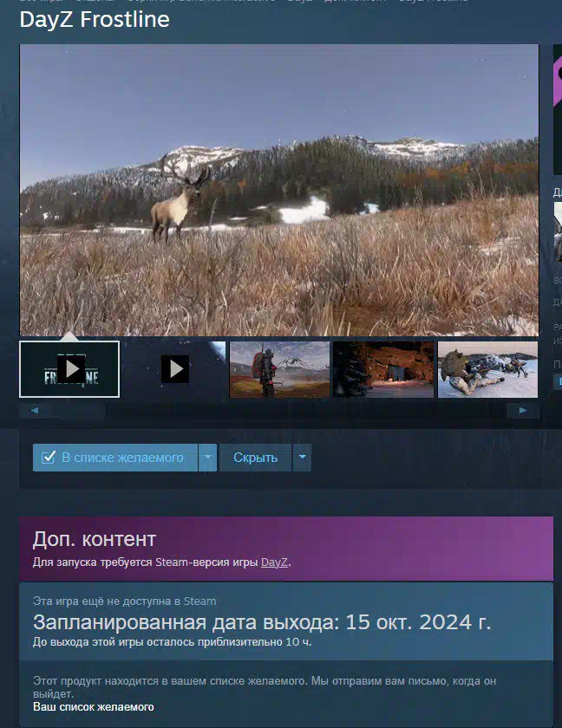Viewport: 562px width, 728px height.
Task: Play the Frostline trailer thumbnail
Action: tap(69, 369)
